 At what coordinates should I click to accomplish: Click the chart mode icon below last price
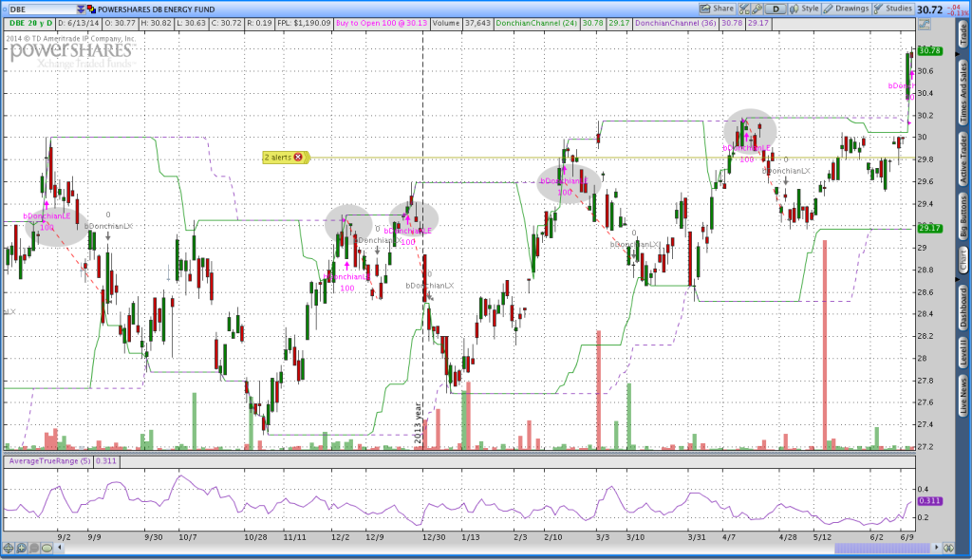tap(925, 24)
